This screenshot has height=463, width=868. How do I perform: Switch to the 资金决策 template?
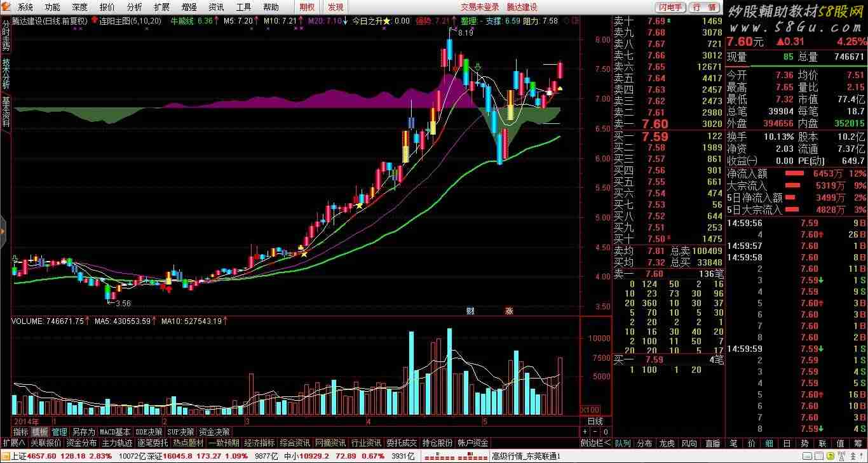(215, 431)
